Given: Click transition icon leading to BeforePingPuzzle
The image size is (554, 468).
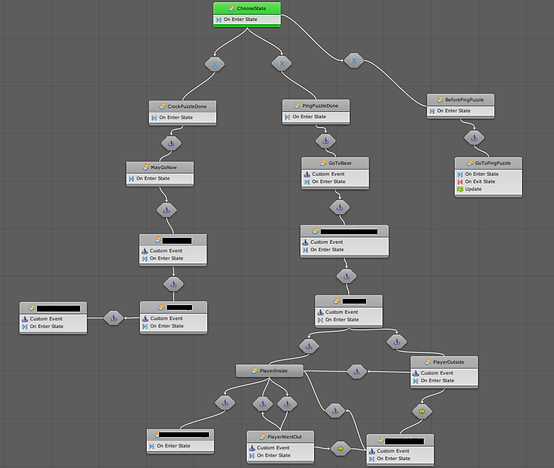Looking at the screenshot, I should pos(354,61).
